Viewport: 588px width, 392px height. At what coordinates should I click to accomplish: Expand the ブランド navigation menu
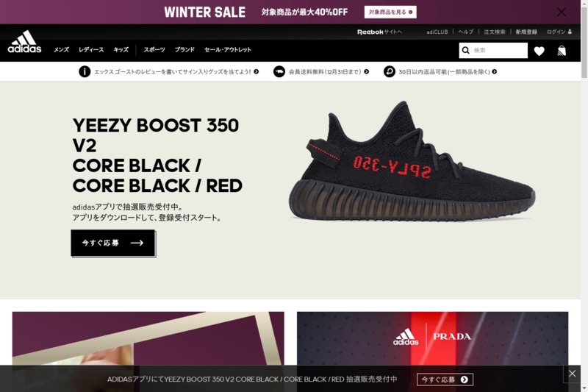(184, 49)
